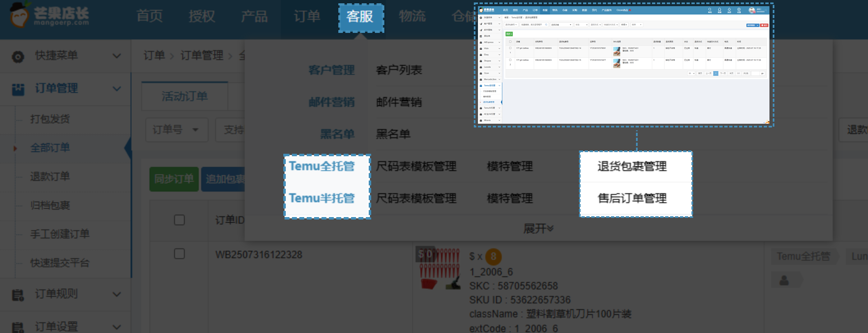Open 退货包裹管理 menu entry
Viewport: 868px width, 333px height.
pyautogui.click(x=632, y=166)
